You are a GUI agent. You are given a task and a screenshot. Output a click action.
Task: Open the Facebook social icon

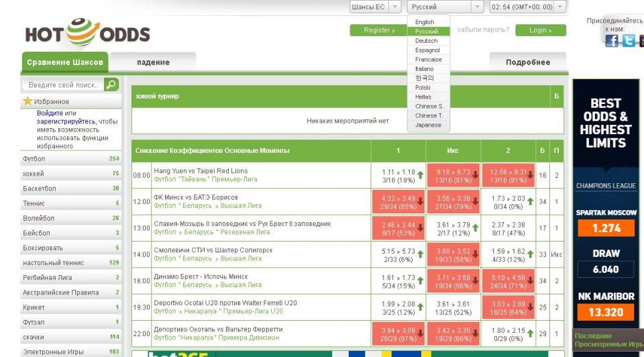click(611, 41)
